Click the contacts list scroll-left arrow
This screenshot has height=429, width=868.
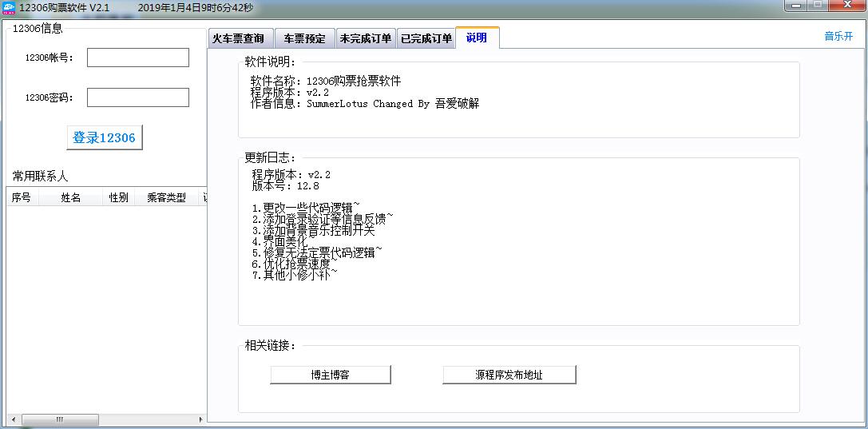[x=14, y=420]
